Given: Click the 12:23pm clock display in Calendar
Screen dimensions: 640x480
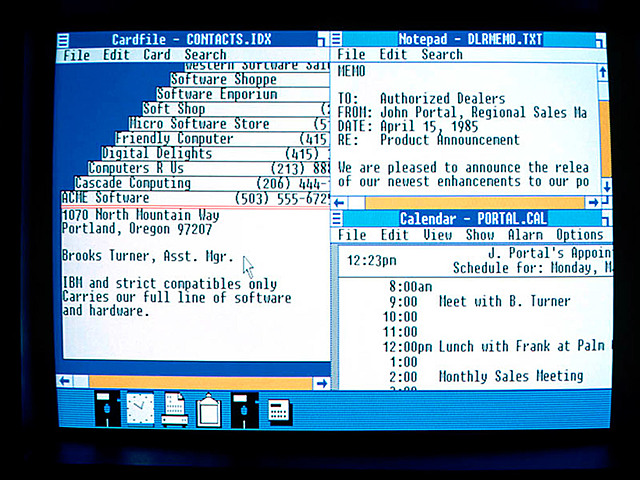Looking at the screenshot, I should [x=371, y=260].
